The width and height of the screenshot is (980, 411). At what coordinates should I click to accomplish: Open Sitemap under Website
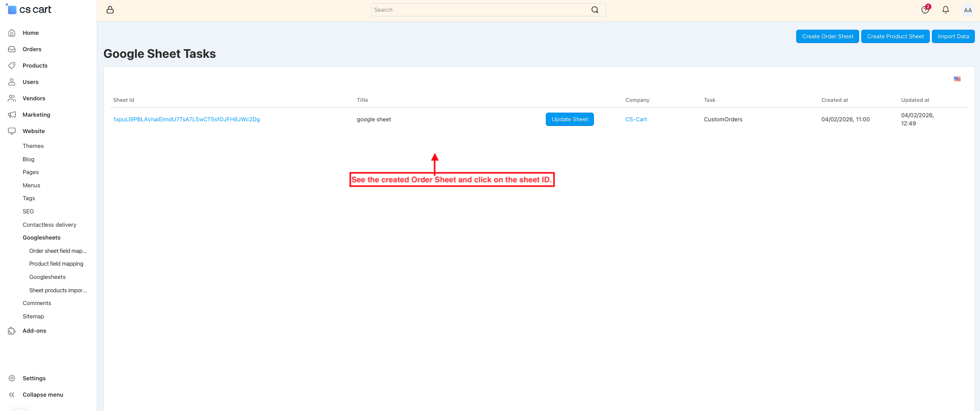coord(33,316)
